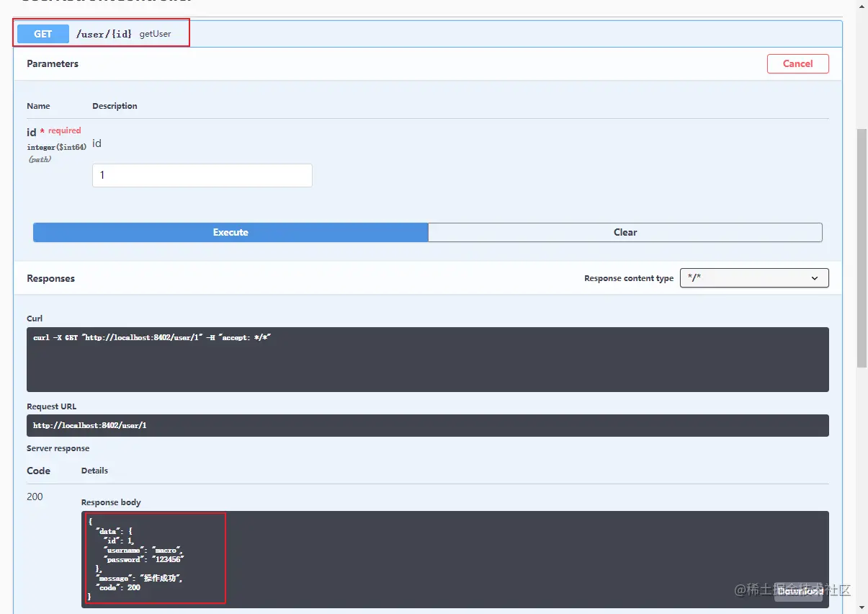This screenshot has width=868, height=614.
Task: Click the "message" line in response body
Action: [x=140, y=578]
